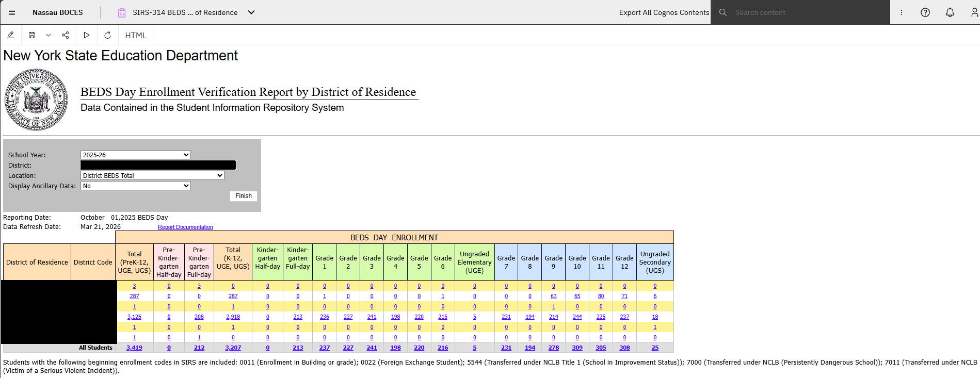Expand the SIRS-314 BEDS report title switcher
The height and width of the screenshot is (378, 980).
(251, 12)
